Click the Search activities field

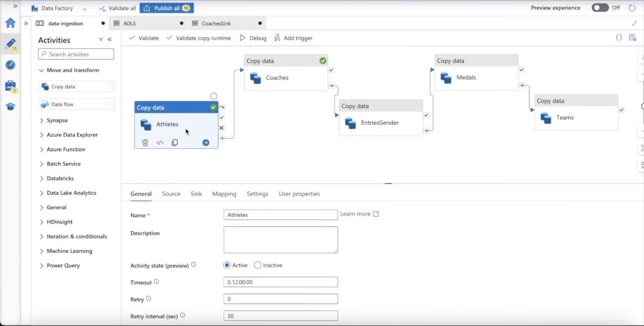click(x=76, y=54)
